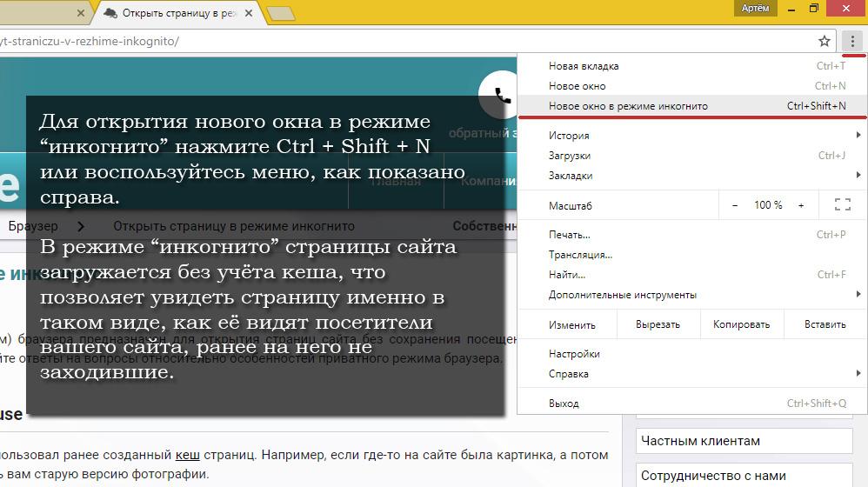Choose 'Выход' to quit Chrome

tap(692, 404)
